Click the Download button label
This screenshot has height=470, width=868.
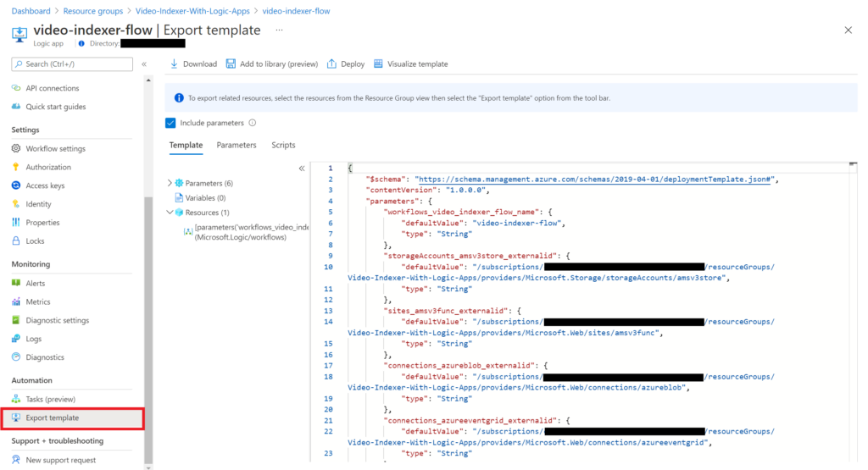[200, 64]
